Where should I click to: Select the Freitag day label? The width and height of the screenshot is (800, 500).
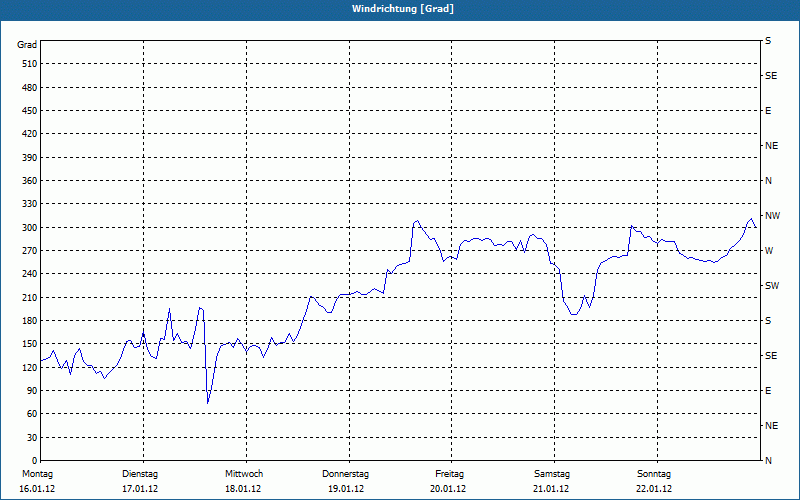coord(449,474)
